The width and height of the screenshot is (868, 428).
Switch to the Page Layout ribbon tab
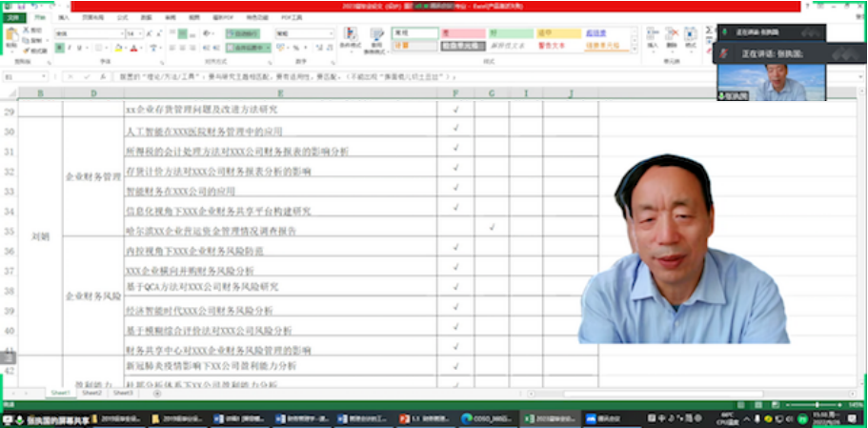pos(92,17)
